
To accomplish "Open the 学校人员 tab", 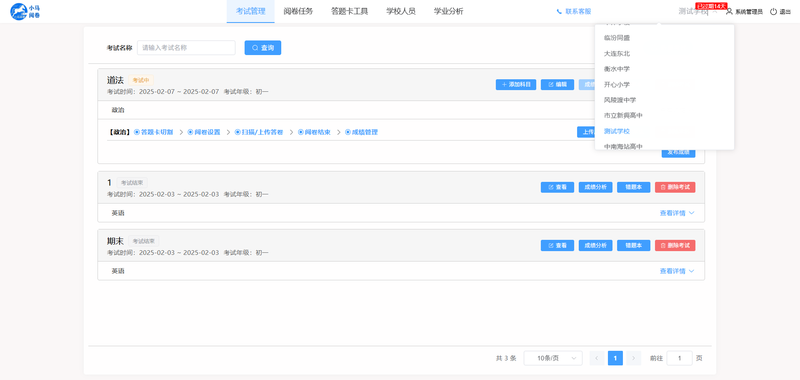I will pyautogui.click(x=401, y=11).
